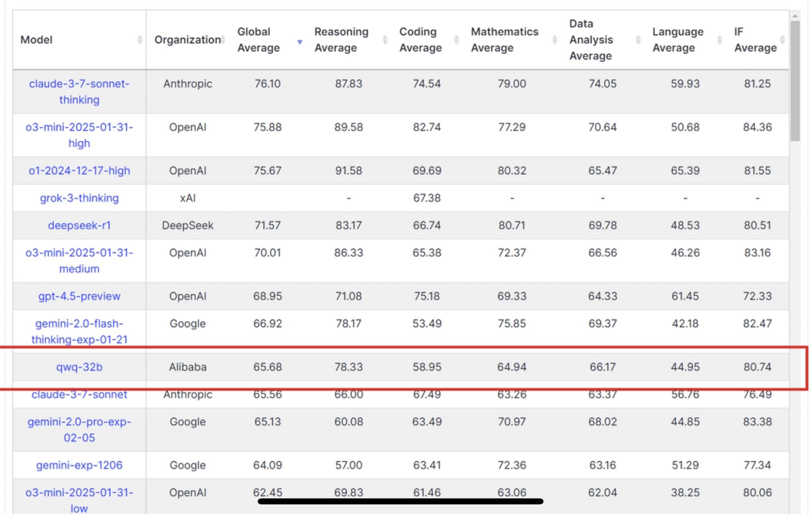Image resolution: width=812 pixels, height=514 pixels.
Task: Open gemini-exp-1206 model link
Action: (x=79, y=465)
